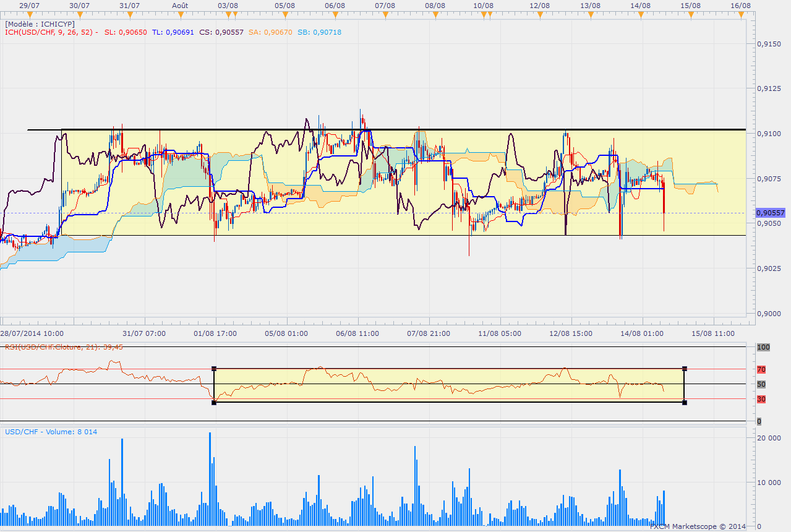This screenshot has width=791, height=532.
Task: Select the RSI level 50 label
Action: click(x=762, y=384)
